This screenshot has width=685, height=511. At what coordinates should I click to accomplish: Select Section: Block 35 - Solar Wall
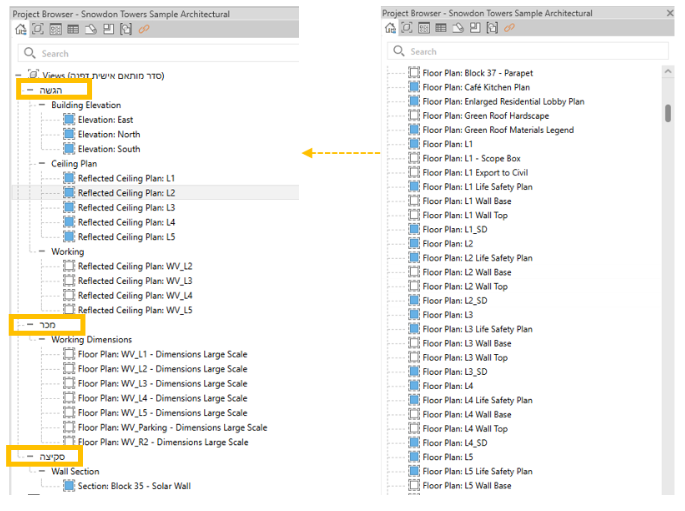click(x=134, y=486)
